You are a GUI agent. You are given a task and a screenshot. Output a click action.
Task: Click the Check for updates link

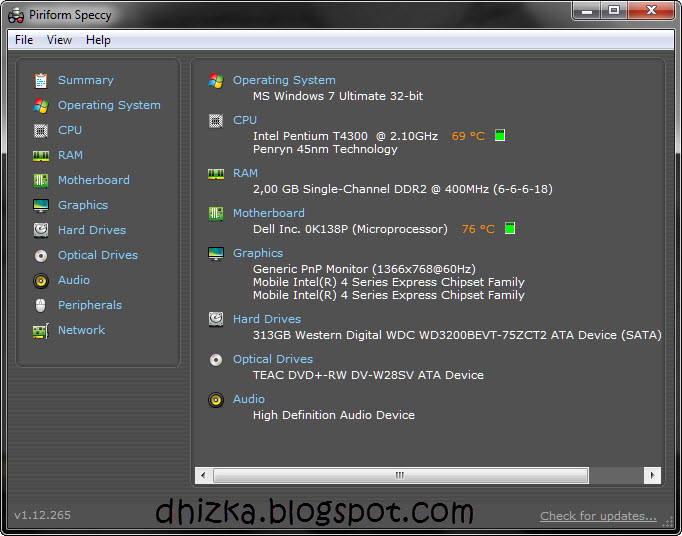coord(598,516)
